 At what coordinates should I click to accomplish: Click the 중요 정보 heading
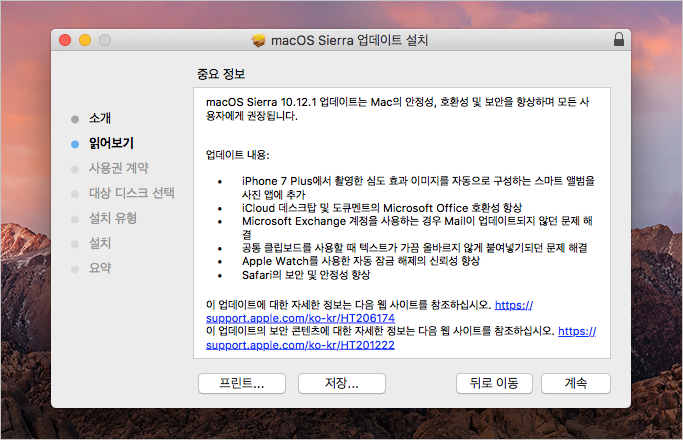pyautogui.click(x=221, y=74)
